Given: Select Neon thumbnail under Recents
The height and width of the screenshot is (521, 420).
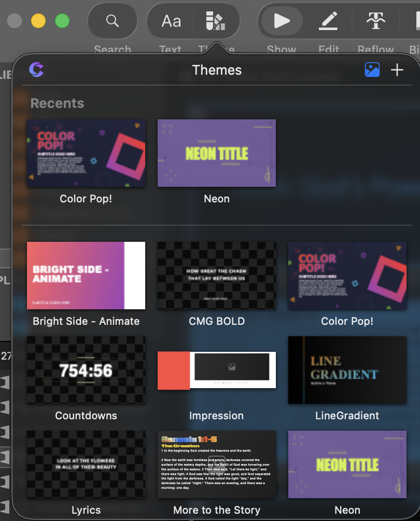Looking at the screenshot, I should 216,153.
